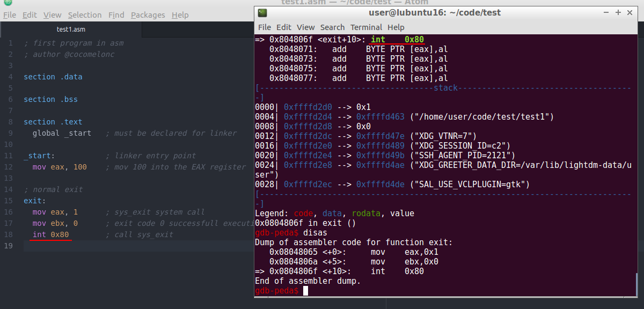Close the lubuntu16 terminal window

pos(630,12)
